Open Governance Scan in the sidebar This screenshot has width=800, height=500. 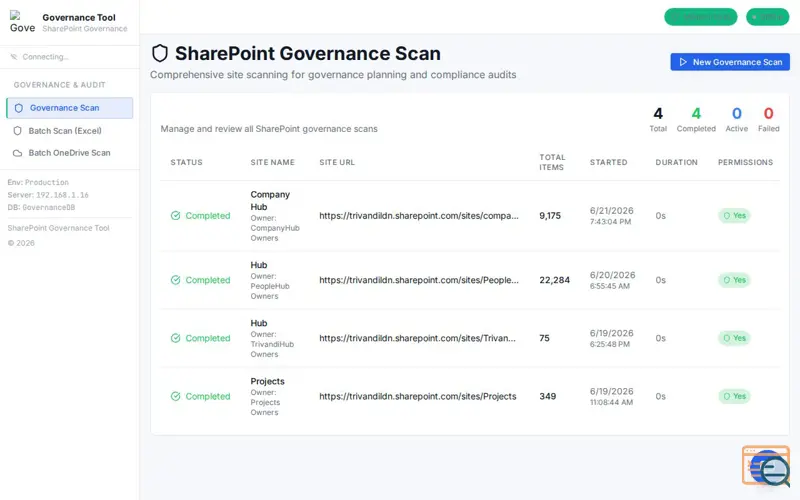pyautogui.click(x=69, y=108)
